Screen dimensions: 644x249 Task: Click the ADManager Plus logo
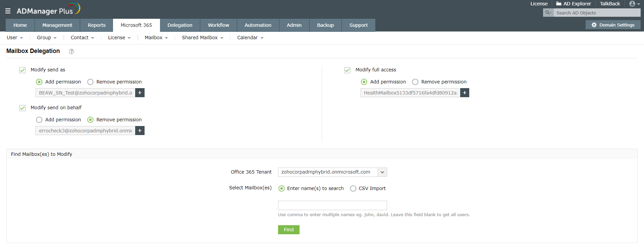(48, 9)
